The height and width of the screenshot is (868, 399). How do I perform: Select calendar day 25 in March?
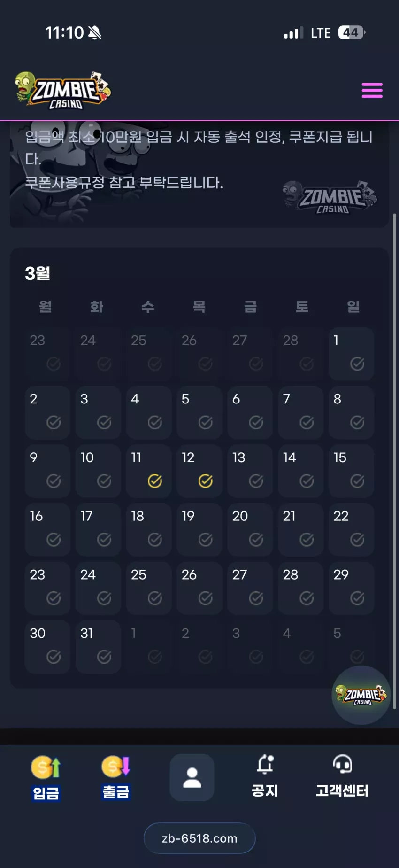pyautogui.click(x=149, y=588)
